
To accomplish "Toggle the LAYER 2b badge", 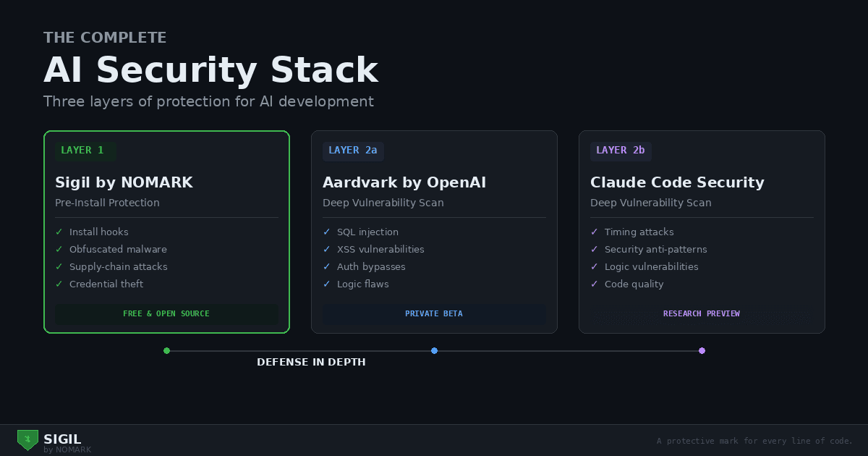I will pos(621,150).
